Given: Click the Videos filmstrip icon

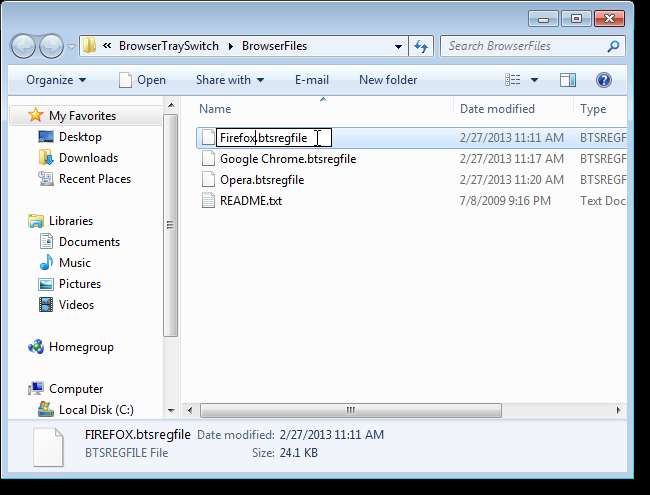Looking at the screenshot, I should pyautogui.click(x=46, y=305).
